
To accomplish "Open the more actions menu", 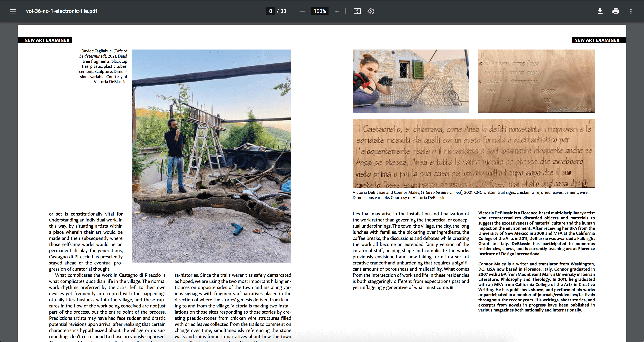I will (631, 11).
